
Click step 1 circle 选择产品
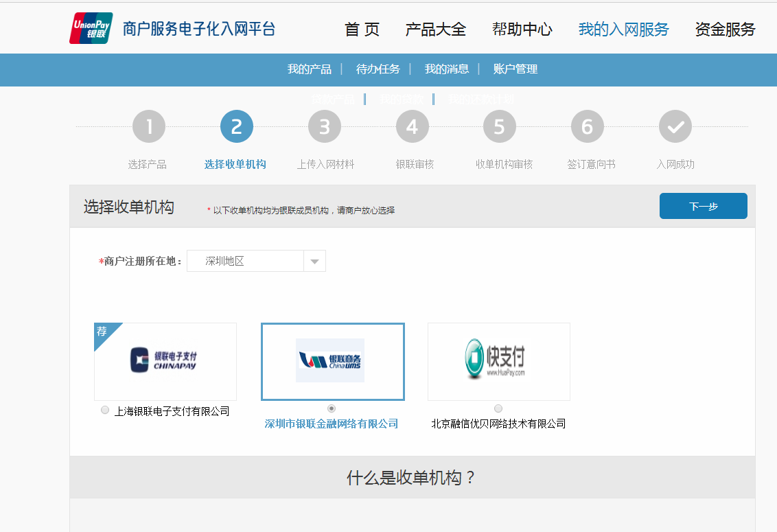tap(149, 127)
